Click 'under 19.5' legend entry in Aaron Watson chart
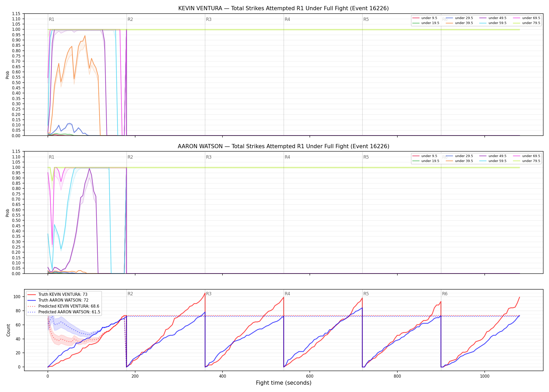Screen dimensions: 549x392 [x=426, y=161]
